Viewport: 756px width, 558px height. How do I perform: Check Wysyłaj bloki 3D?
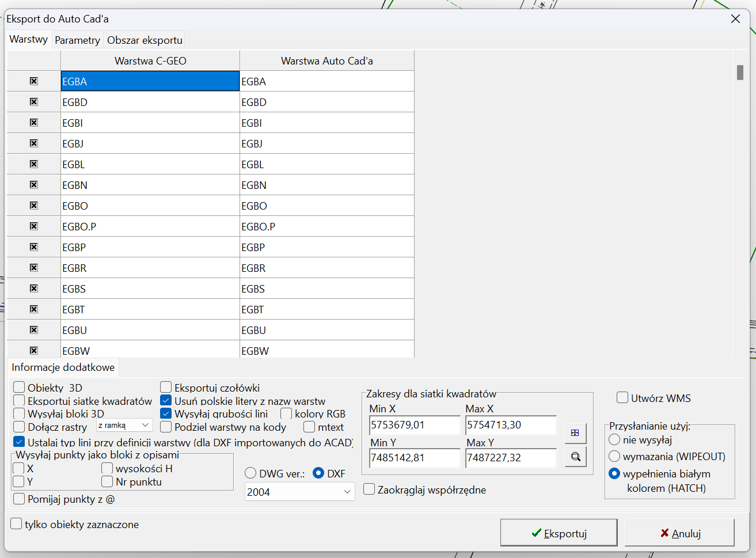[x=19, y=413]
